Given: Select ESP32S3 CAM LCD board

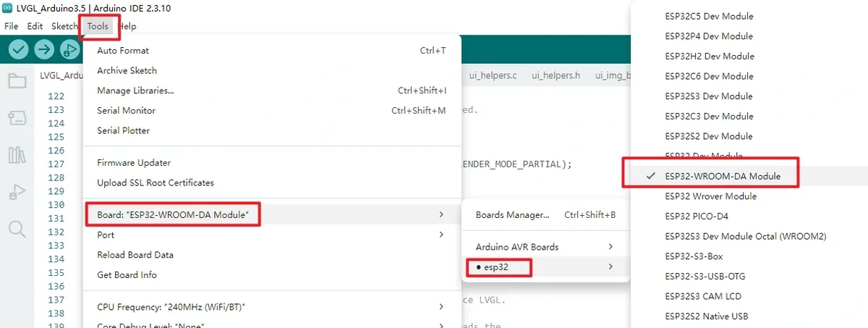Looking at the screenshot, I should click(x=749, y=296).
